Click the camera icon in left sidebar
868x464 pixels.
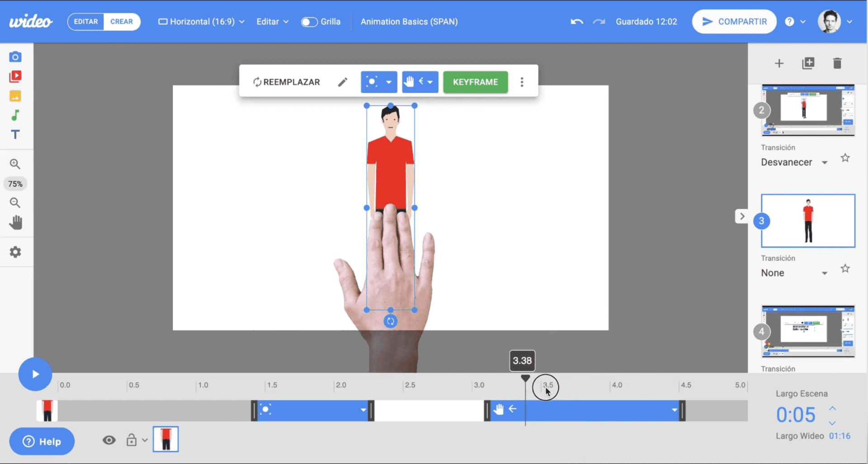15,57
